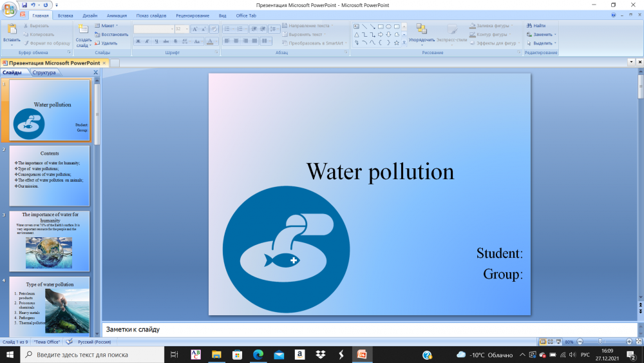Image resolution: width=644 pixels, height=363 pixels.
Task: Select the rectangle shape in shapes gallery
Action: coord(381,26)
